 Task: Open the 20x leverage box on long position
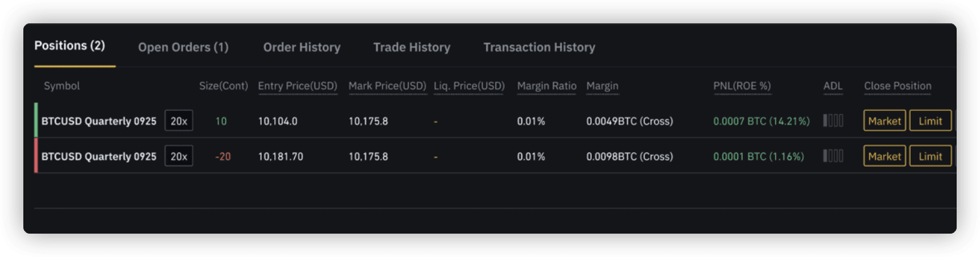coord(179,121)
